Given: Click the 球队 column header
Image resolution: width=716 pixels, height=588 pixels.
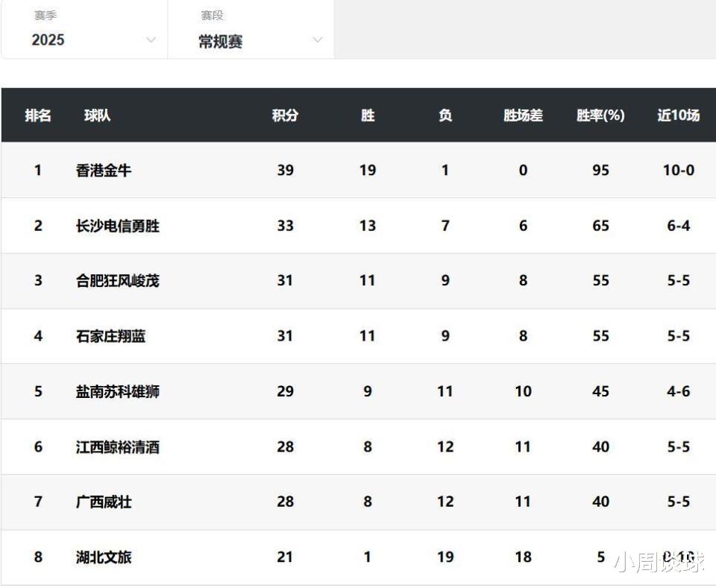Looking at the screenshot, I should 98,116.
